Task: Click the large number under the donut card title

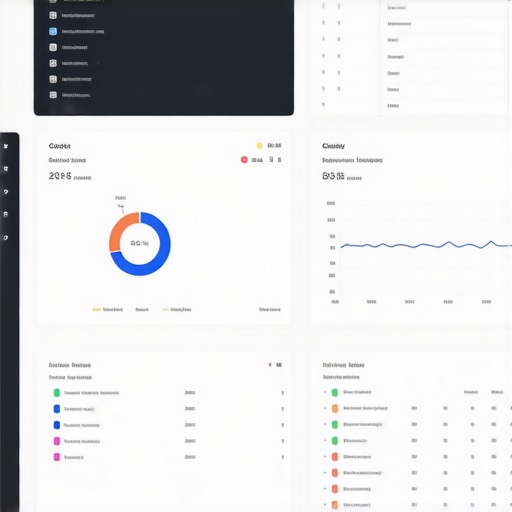Action: click(60, 176)
